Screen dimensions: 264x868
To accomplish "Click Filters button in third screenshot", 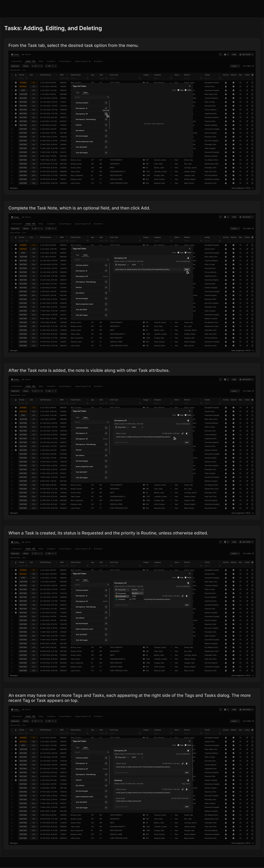I will [26, 391].
